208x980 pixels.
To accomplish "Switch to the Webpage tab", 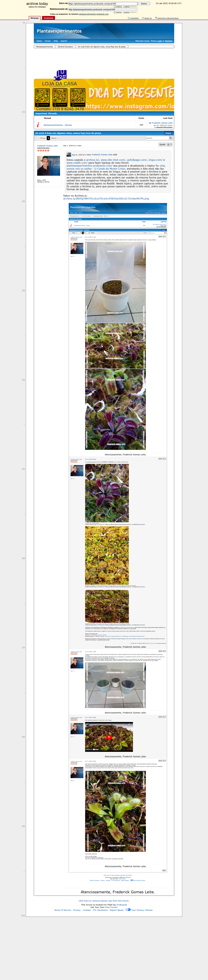I will pos(35,18).
